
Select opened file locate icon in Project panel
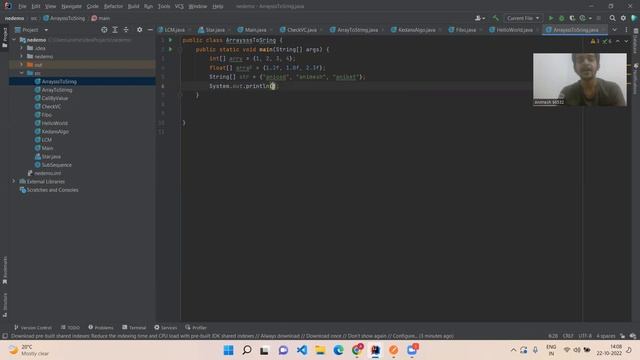pos(104,30)
